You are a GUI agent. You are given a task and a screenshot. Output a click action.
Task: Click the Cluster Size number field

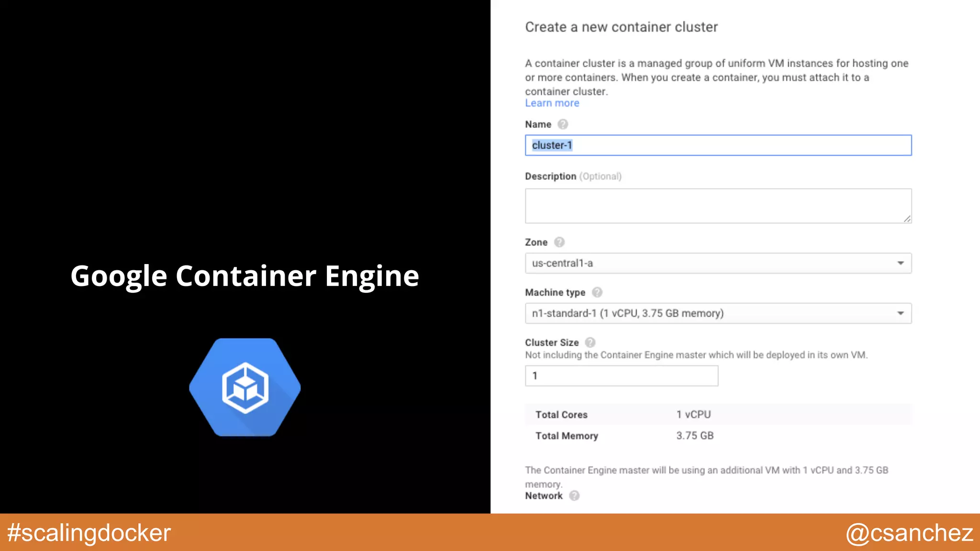[x=622, y=376]
